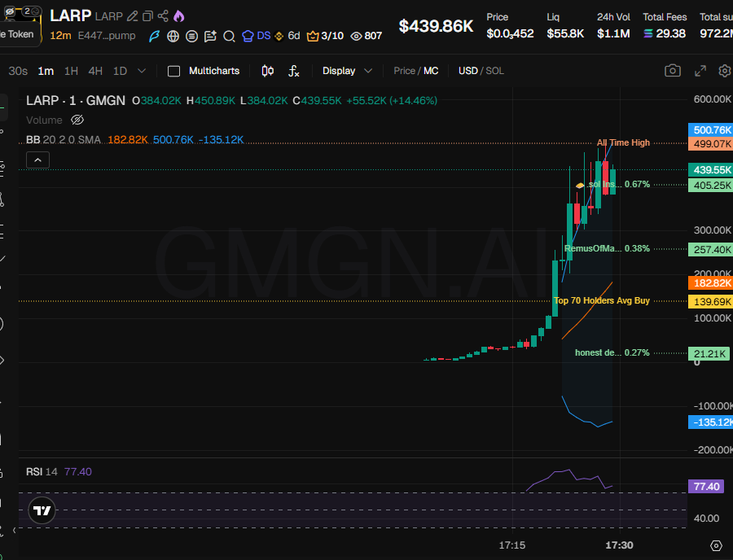This screenshot has height=560, width=733.
Task: Click the 500.76K upper band price tag
Action: click(x=711, y=130)
